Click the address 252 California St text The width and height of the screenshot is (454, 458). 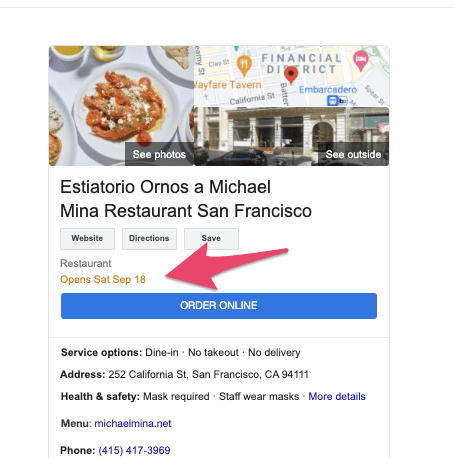pyautogui.click(x=208, y=374)
